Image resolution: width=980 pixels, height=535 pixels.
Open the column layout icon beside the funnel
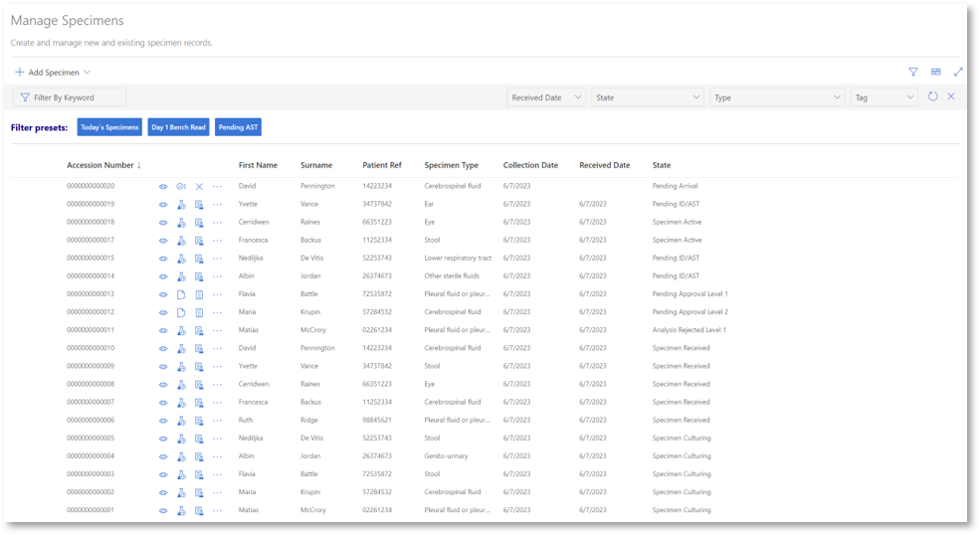(935, 72)
